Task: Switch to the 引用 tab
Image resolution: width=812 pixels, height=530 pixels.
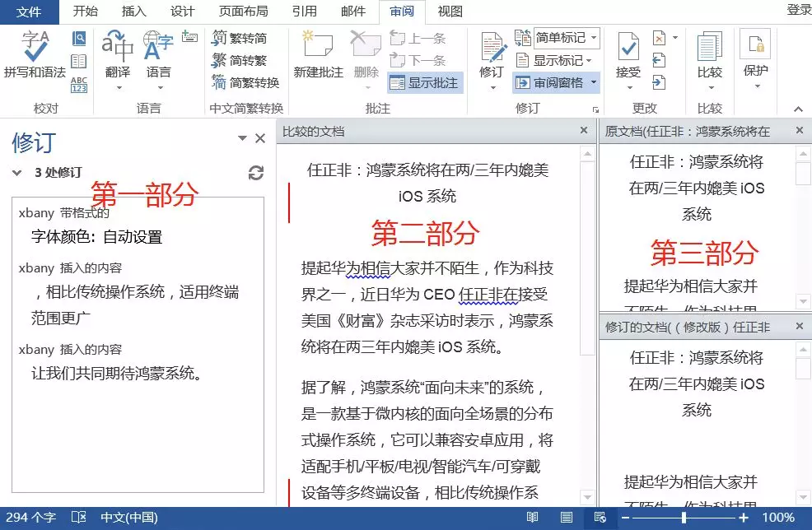Action: (305, 12)
